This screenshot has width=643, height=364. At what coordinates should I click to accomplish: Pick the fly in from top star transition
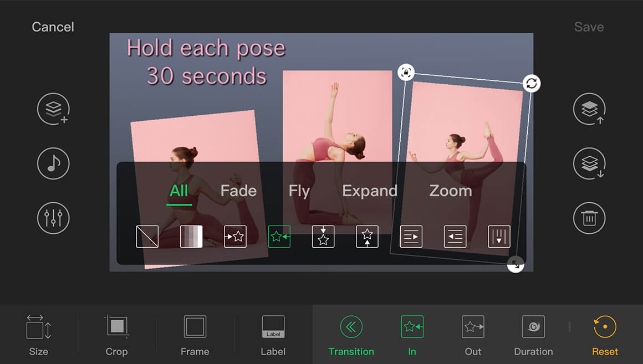[323, 237]
